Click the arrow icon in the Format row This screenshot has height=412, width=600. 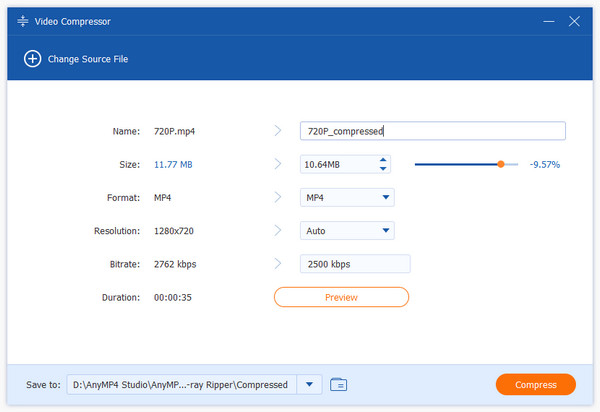click(x=278, y=198)
